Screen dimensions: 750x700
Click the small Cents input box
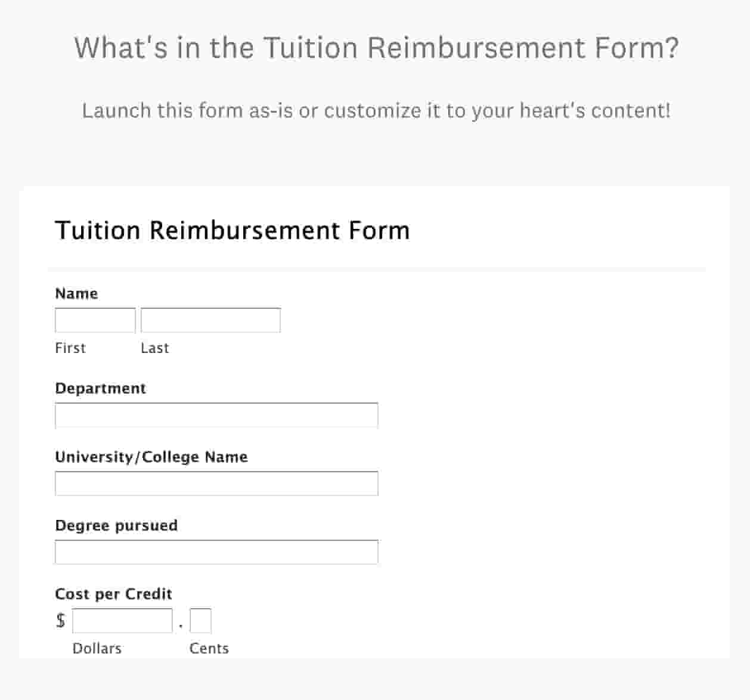(200, 621)
